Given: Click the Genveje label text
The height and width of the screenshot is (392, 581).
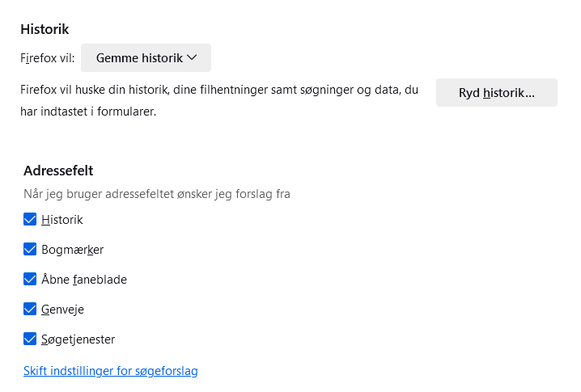Looking at the screenshot, I should pyautogui.click(x=62, y=310).
